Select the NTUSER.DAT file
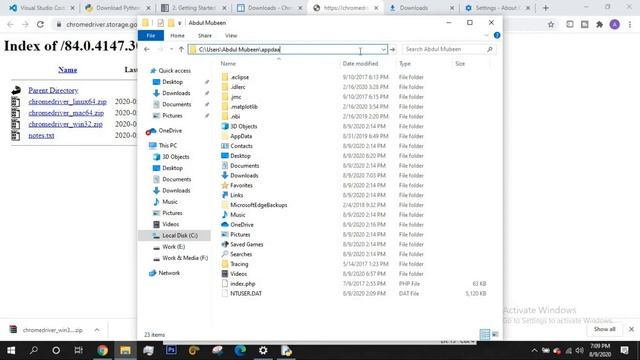 [246, 293]
